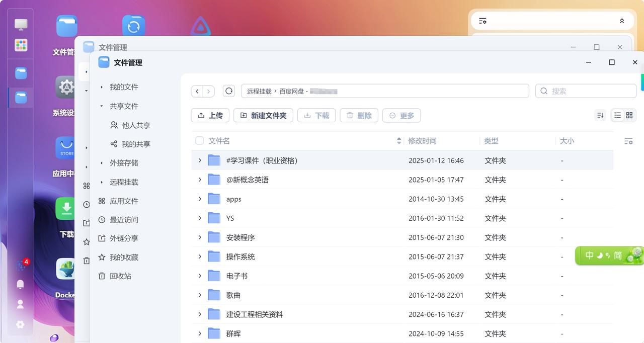Screen dimensions: 644x343
Task: Click the 文件管理 window title icon
Action: [x=104, y=62]
